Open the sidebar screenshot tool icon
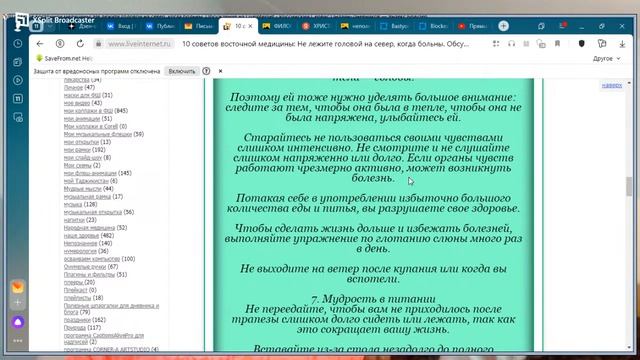Viewport: 640px width, 360px height. coord(18,118)
